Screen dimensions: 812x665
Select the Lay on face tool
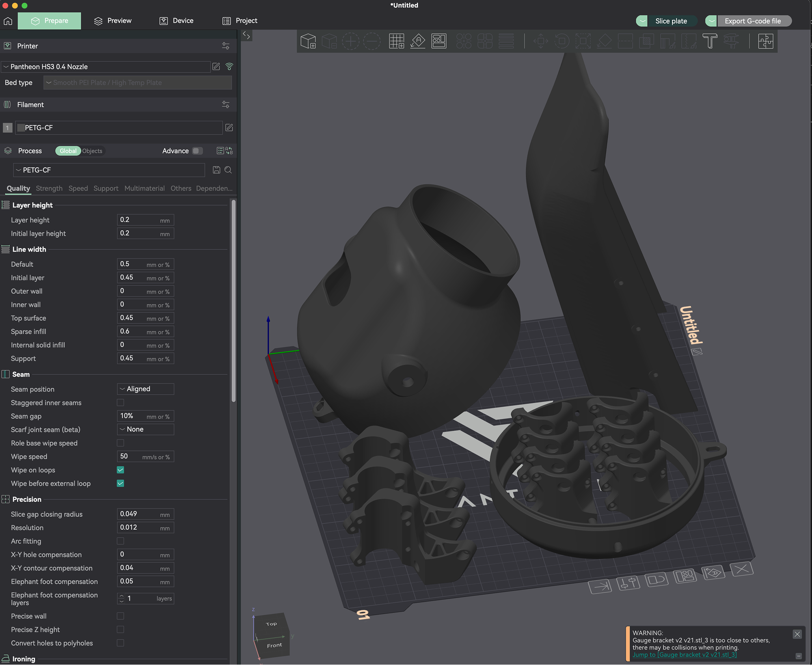(604, 41)
